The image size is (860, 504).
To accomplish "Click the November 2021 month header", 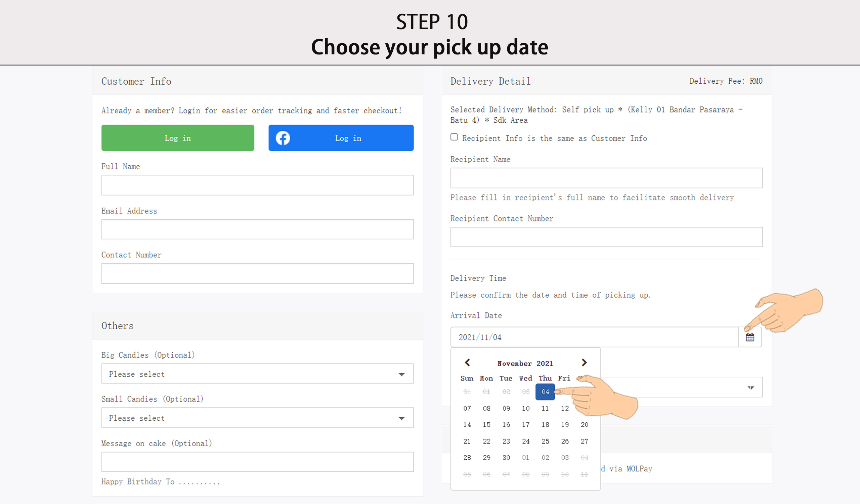I will [x=525, y=364].
